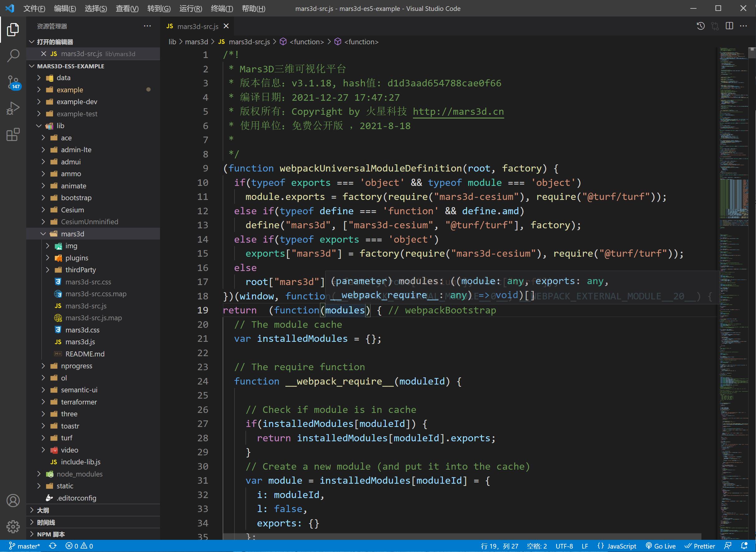Screen dimensions: 756x552
Task: Open the 转到(G) menu
Action: click(x=159, y=8)
